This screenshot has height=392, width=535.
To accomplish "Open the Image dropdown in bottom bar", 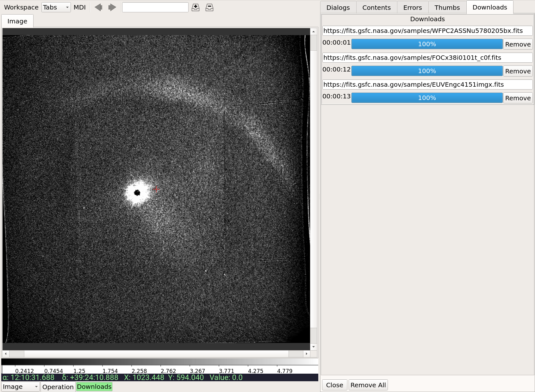I will [x=21, y=387].
